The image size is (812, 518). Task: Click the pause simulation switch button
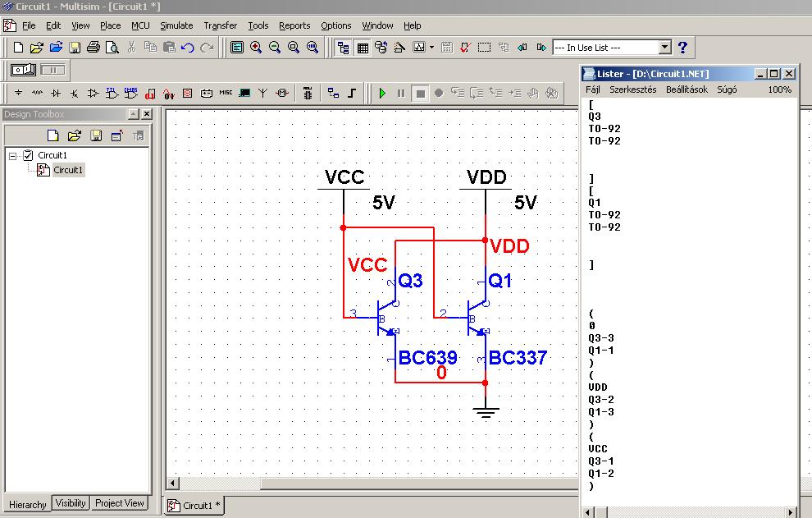[52, 70]
